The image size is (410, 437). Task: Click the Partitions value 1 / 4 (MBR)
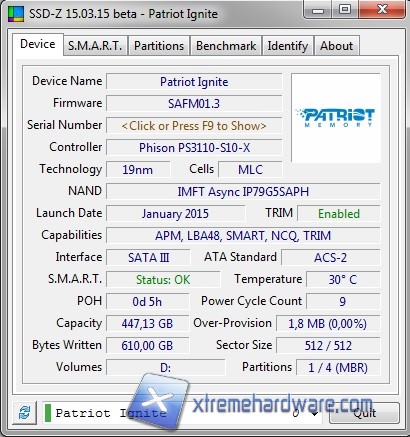pyautogui.click(x=338, y=368)
